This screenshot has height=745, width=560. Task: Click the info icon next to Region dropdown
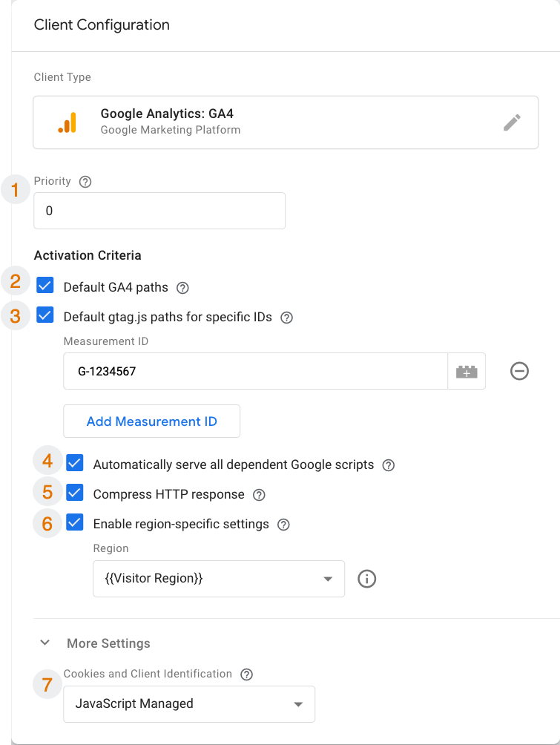[367, 579]
